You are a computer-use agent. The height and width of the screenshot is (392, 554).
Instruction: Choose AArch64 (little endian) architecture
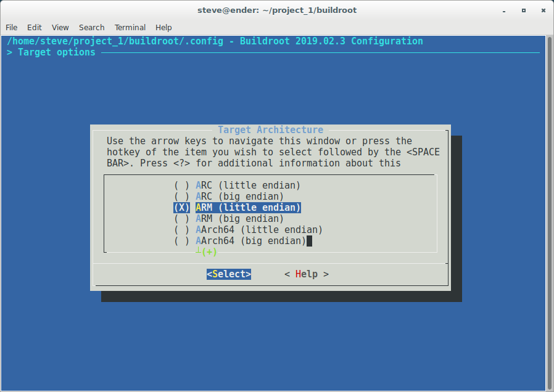[x=248, y=229]
